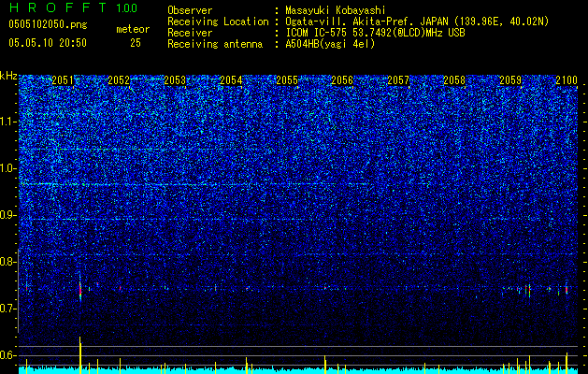Click the date stamp 05.05.10 20:50
Viewport: 588px width, 374px height.
point(48,43)
